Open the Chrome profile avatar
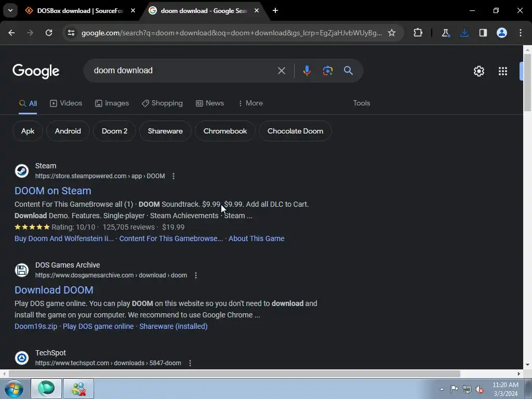 point(501,33)
